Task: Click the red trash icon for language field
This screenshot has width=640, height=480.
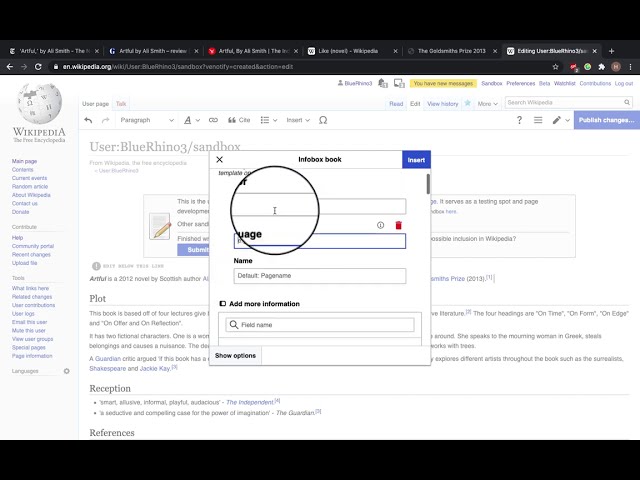Action: point(399,225)
